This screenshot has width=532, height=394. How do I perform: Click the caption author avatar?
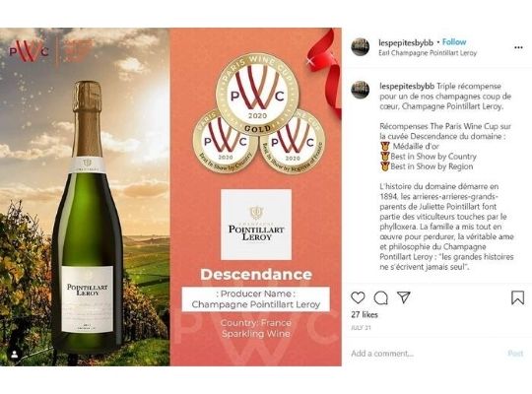[x=360, y=90]
